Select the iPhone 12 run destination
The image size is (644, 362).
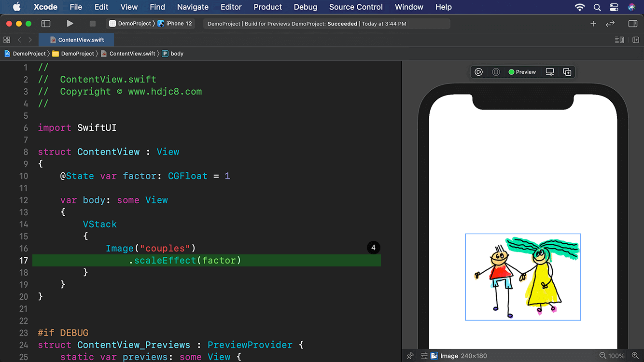point(175,23)
